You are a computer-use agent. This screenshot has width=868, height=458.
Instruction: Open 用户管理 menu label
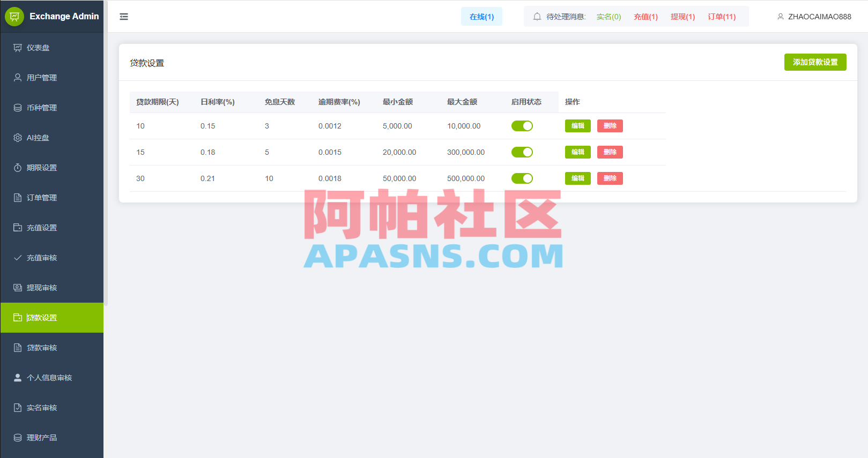pyautogui.click(x=42, y=78)
